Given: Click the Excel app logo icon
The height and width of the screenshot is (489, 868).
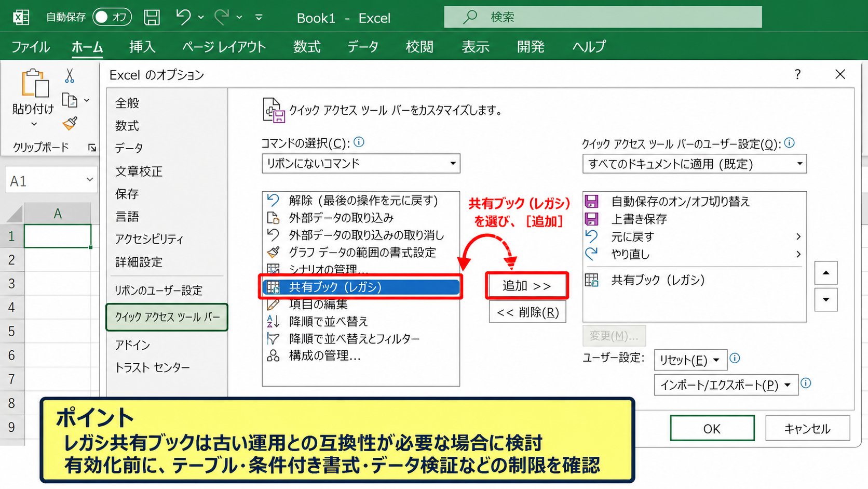Looking at the screenshot, I should click(21, 17).
